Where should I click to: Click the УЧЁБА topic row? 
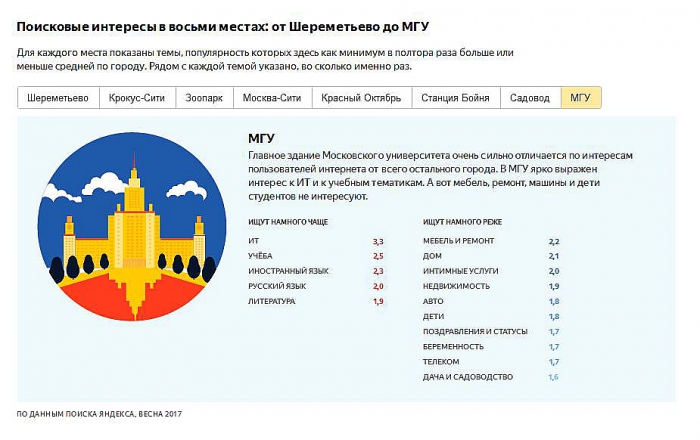(x=316, y=256)
